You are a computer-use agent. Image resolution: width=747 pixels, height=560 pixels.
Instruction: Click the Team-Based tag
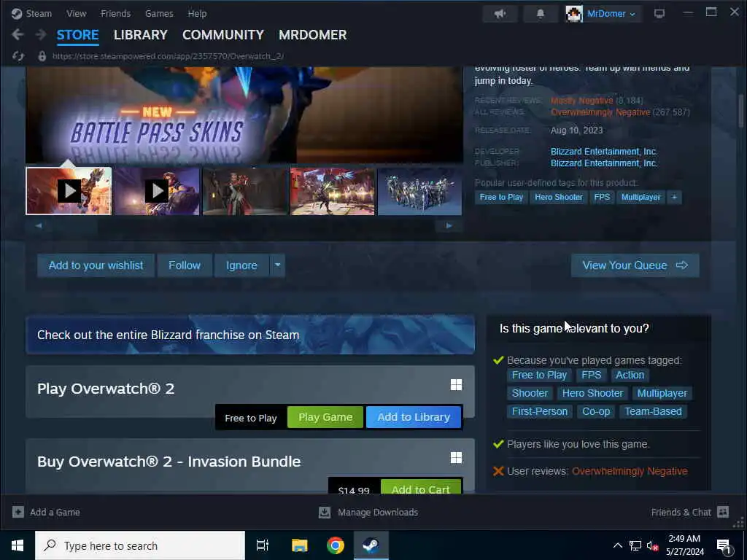click(x=653, y=411)
